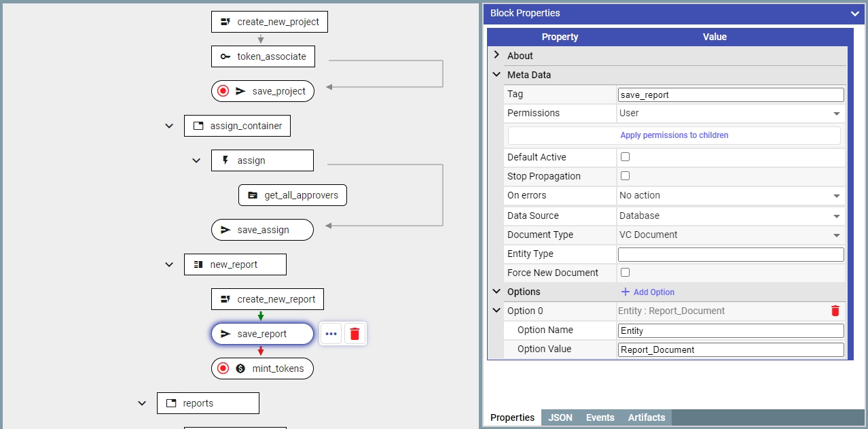This screenshot has width=868, height=429.
Task: Open the three-dots menu next to save_report
Action: coord(331,334)
